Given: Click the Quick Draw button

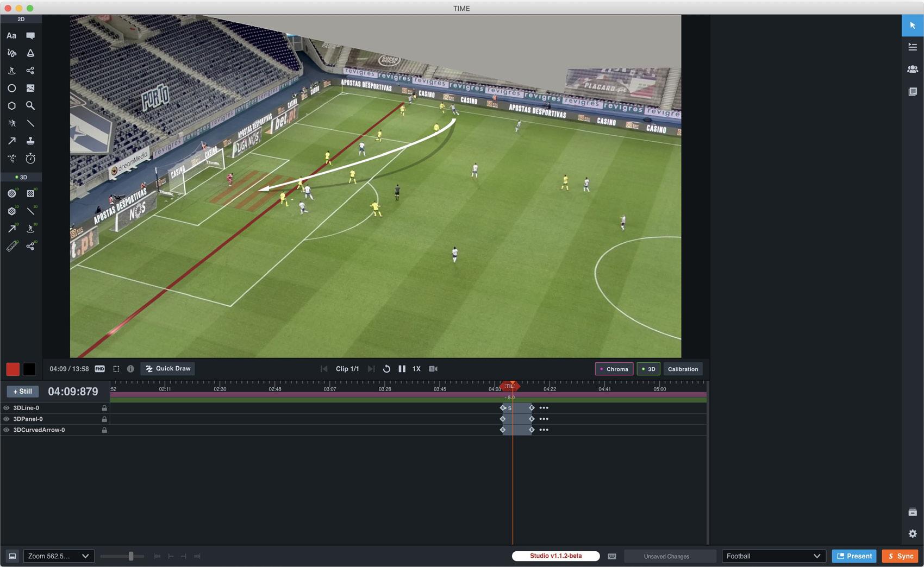Looking at the screenshot, I should point(168,369).
